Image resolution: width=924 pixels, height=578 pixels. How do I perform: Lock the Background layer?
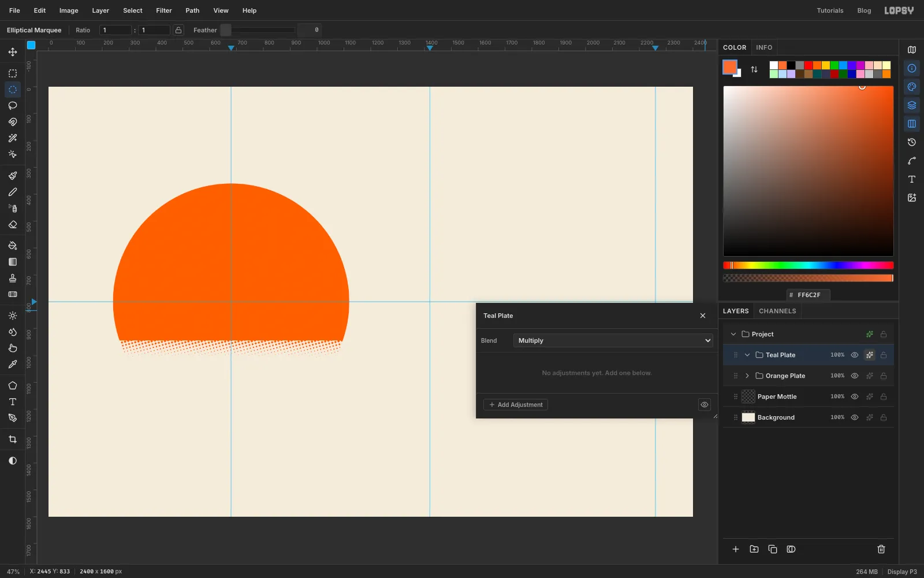(x=884, y=417)
